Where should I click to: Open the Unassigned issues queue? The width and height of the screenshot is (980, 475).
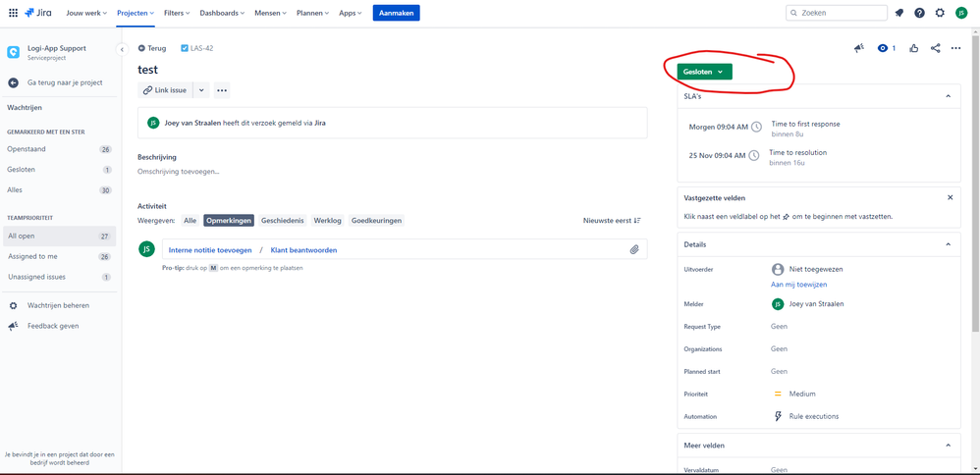(59, 276)
